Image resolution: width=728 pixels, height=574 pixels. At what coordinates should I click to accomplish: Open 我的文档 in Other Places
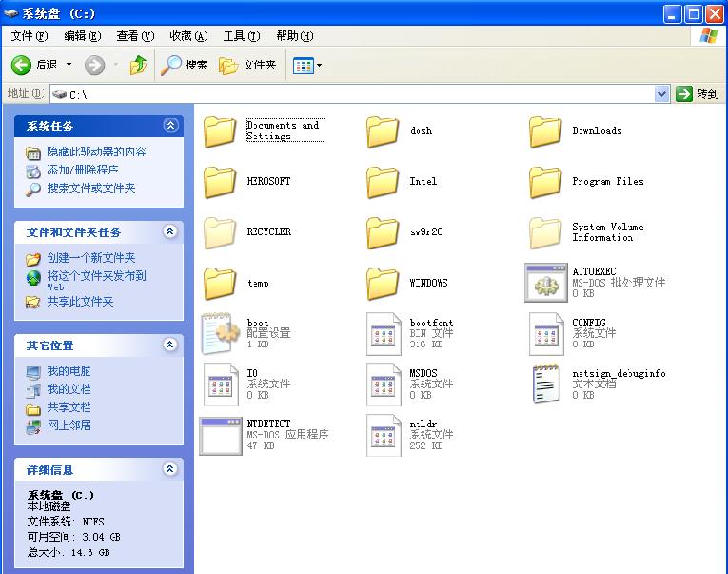point(69,389)
